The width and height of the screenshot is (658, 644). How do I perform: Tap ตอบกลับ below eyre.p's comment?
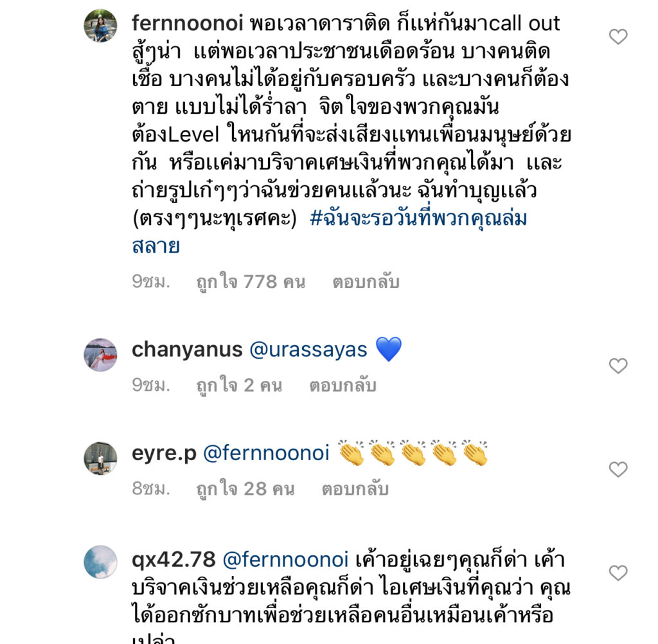[x=355, y=489]
